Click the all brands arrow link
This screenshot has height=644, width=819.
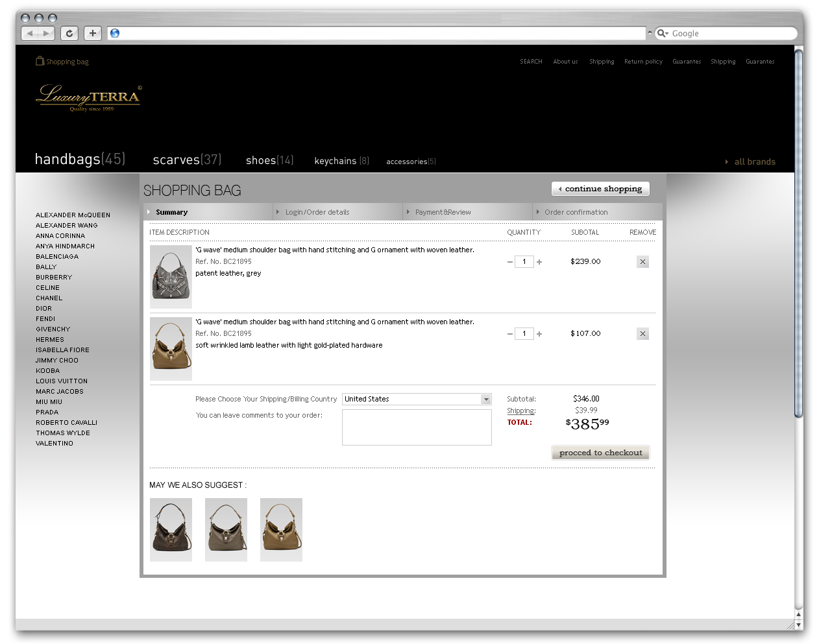(x=750, y=162)
